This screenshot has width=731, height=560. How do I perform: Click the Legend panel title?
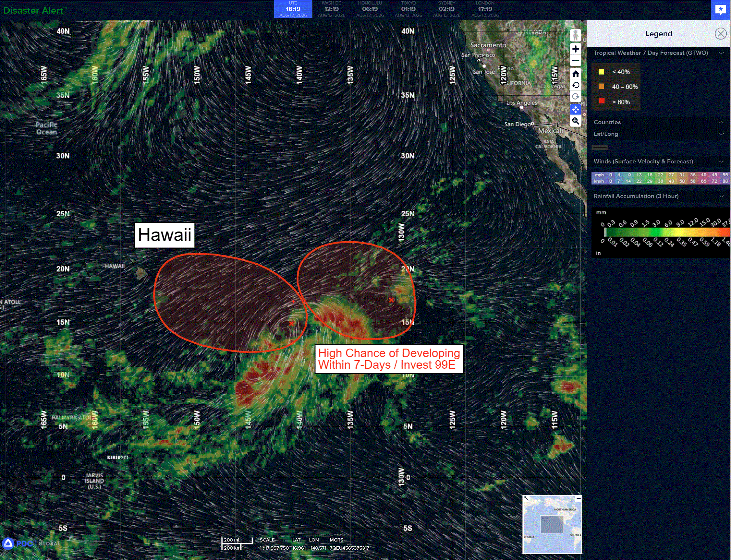click(658, 34)
